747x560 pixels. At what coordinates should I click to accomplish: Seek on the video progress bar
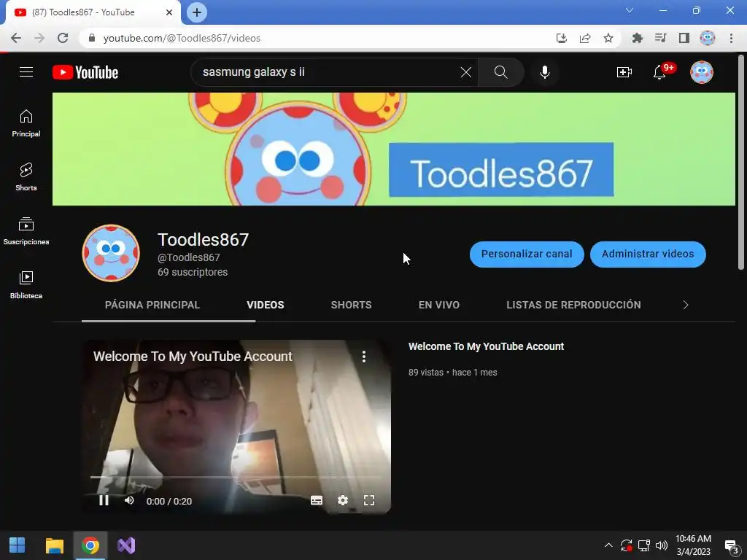237,477
